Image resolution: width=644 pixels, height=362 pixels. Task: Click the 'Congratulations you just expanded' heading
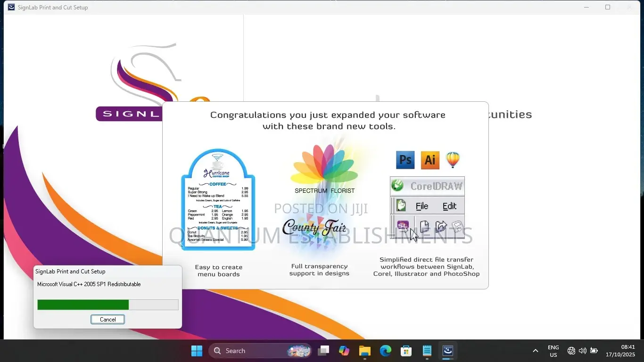pos(328,121)
